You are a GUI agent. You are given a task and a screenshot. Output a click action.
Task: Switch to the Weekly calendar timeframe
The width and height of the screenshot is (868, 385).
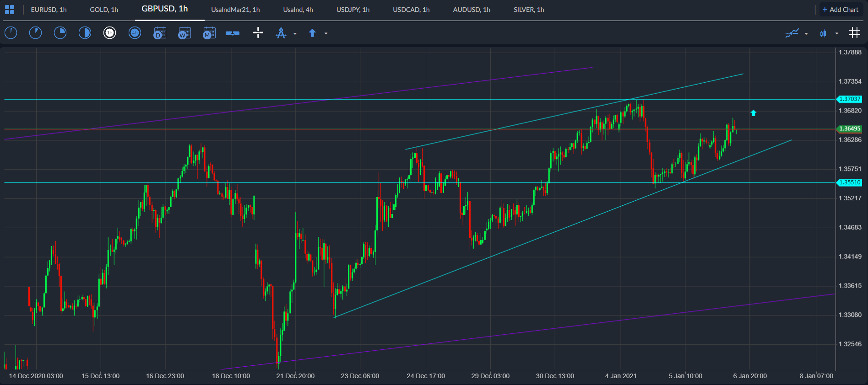point(184,33)
